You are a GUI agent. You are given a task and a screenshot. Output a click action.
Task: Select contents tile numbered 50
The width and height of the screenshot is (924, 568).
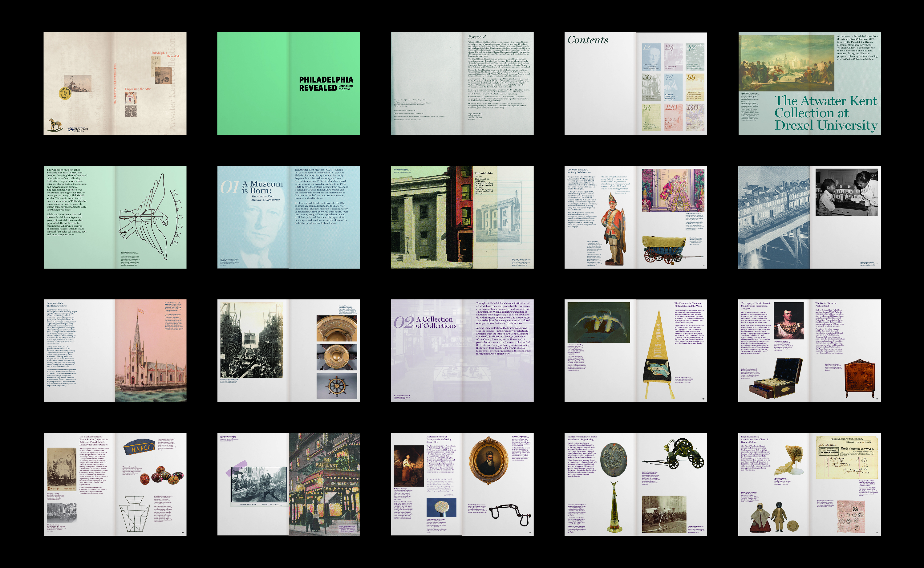click(651, 87)
